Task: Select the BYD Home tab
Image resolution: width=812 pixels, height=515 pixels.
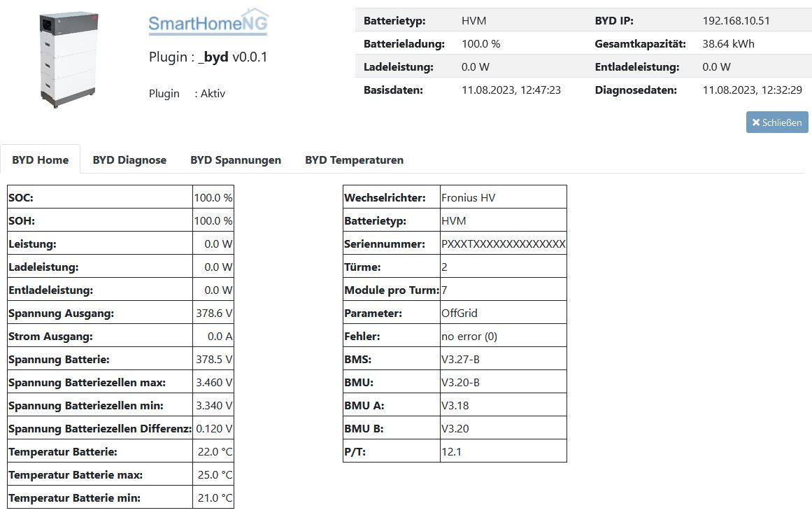Action: [x=41, y=160]
